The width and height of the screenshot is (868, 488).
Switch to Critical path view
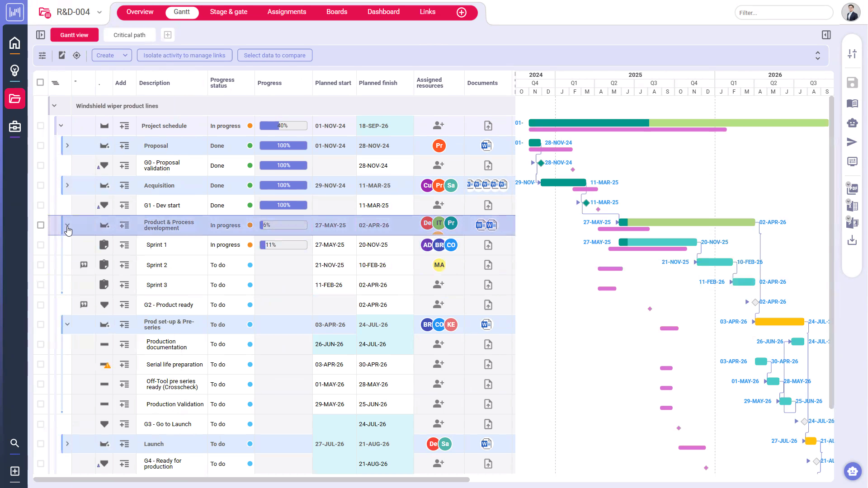(x=129, y=35)
